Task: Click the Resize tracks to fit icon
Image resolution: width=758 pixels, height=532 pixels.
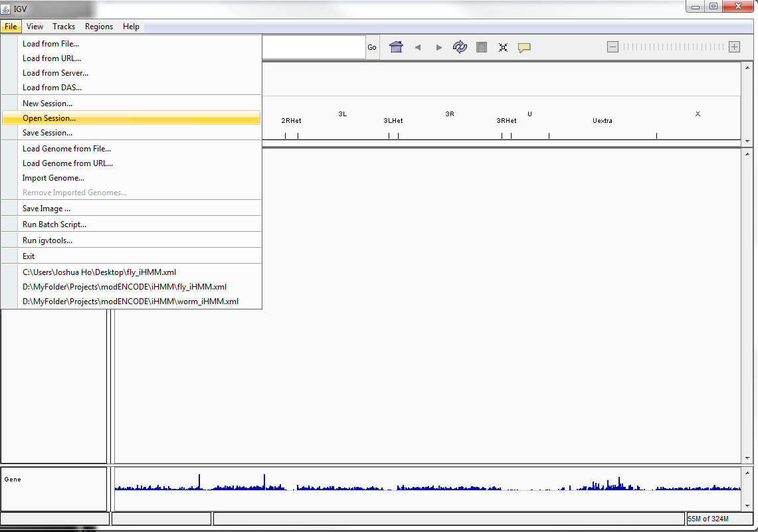Action: [503, 47]
